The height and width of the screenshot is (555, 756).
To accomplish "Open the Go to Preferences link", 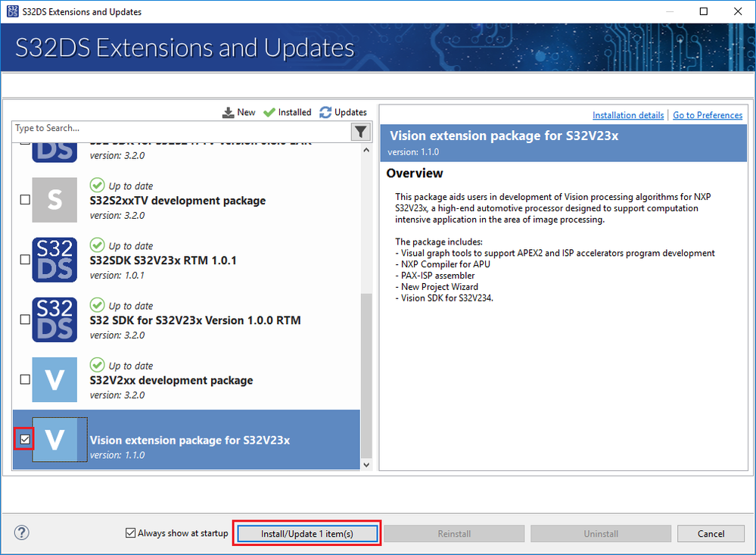I will tap(708, 115).
